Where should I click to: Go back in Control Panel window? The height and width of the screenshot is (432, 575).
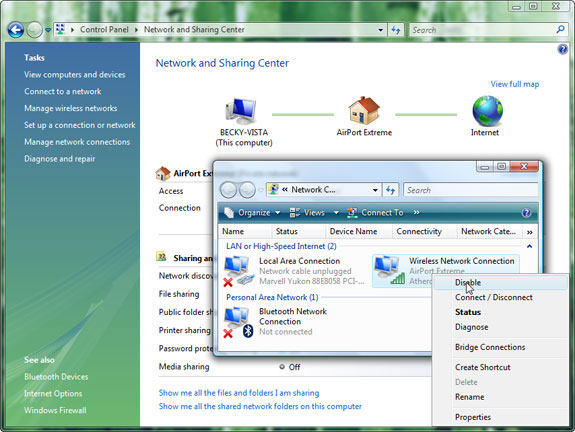pyautogui.click(x=16, y=30)
